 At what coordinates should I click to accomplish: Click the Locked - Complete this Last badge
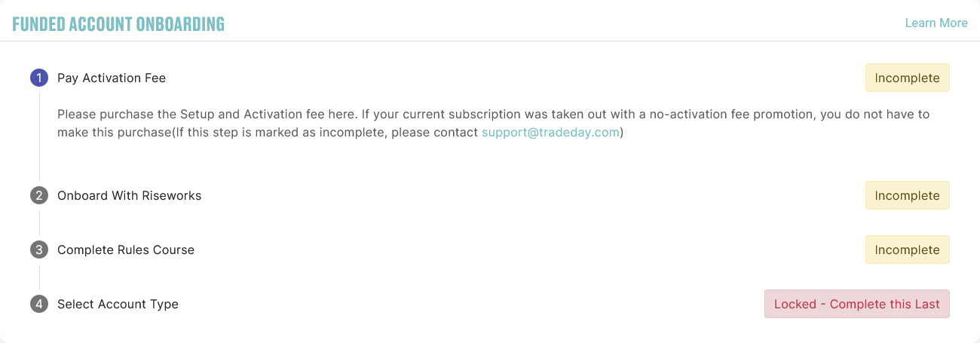click(x=857, y=304)
